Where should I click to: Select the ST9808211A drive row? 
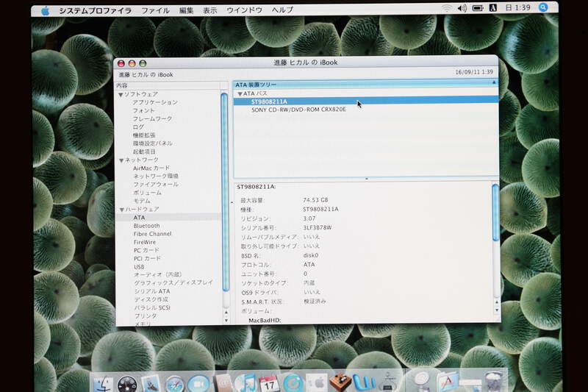click(x=365, y=101)
